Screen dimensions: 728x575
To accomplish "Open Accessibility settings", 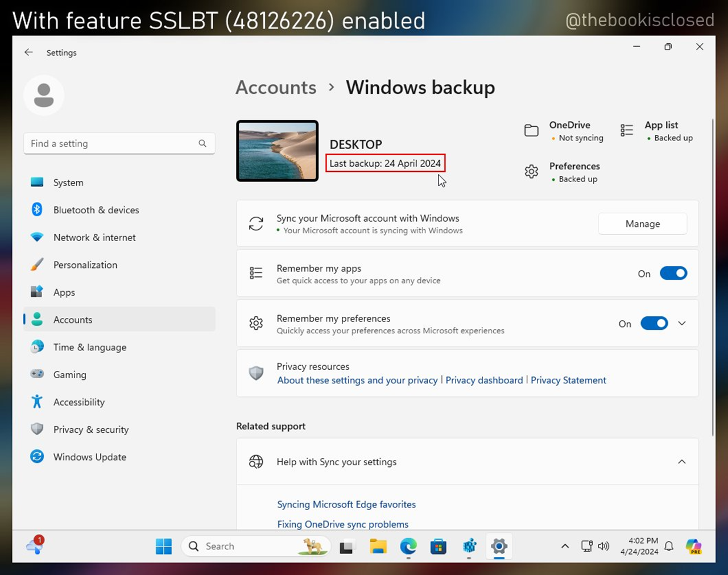I will tap(119, 402).
